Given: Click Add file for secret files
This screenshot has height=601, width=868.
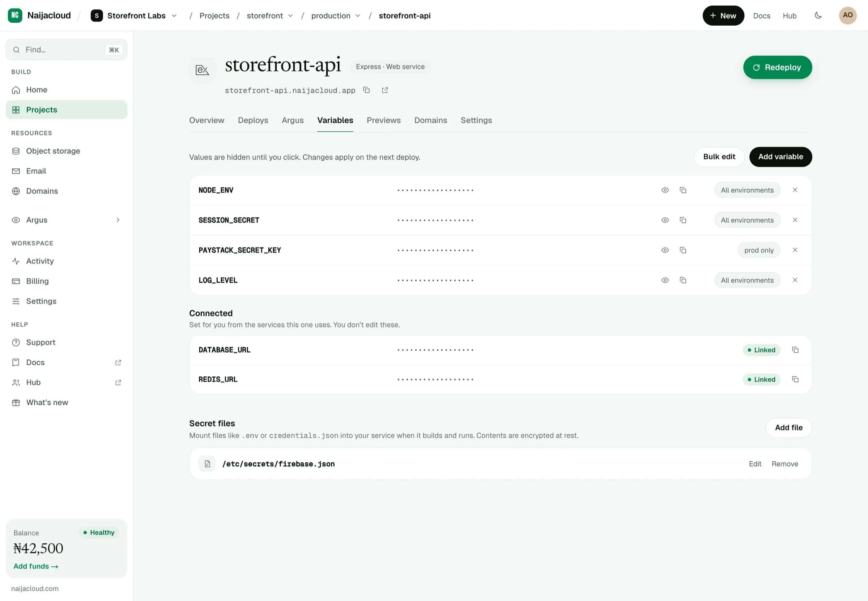Looking at the screenshot, I should click(x=788, y=428).
